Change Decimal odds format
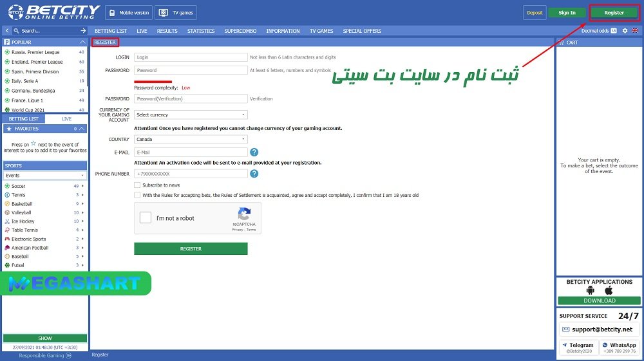Screen dimensions: 644x361 tap(599, 31)
